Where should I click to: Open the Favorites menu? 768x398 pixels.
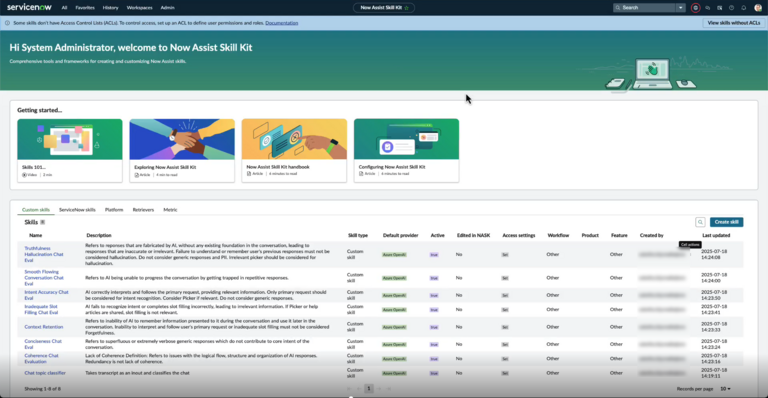tap(85, 8)
